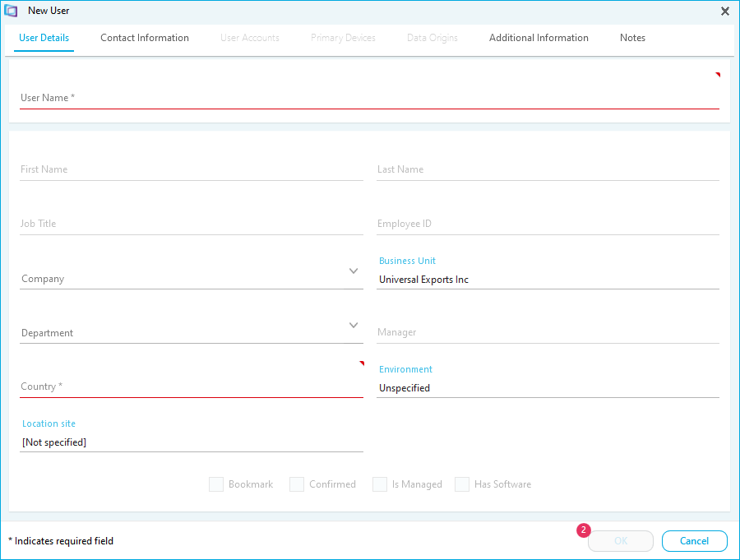Open the Location site selector

(192, 442)
